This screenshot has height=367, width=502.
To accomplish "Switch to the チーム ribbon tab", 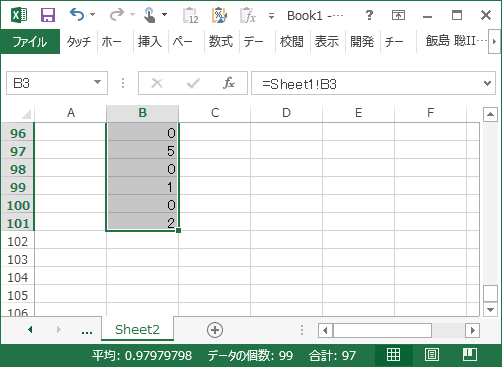I will pyautogui.click(x=394, y=42).
